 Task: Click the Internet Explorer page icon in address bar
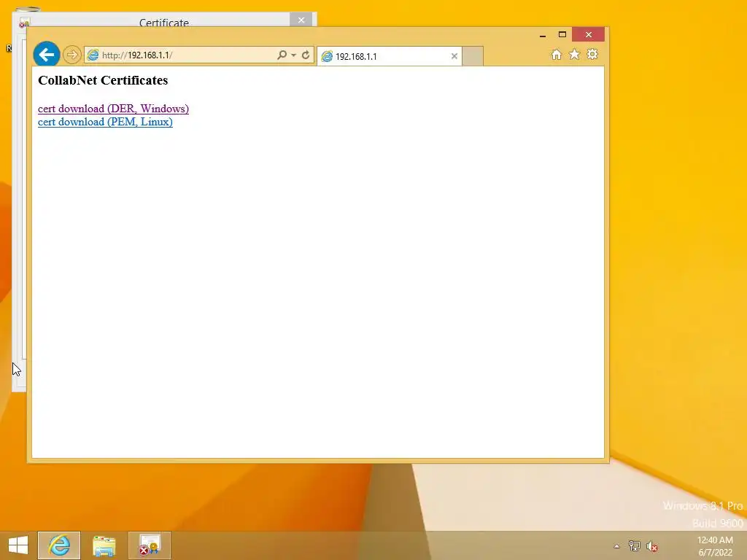click(93, 55)
